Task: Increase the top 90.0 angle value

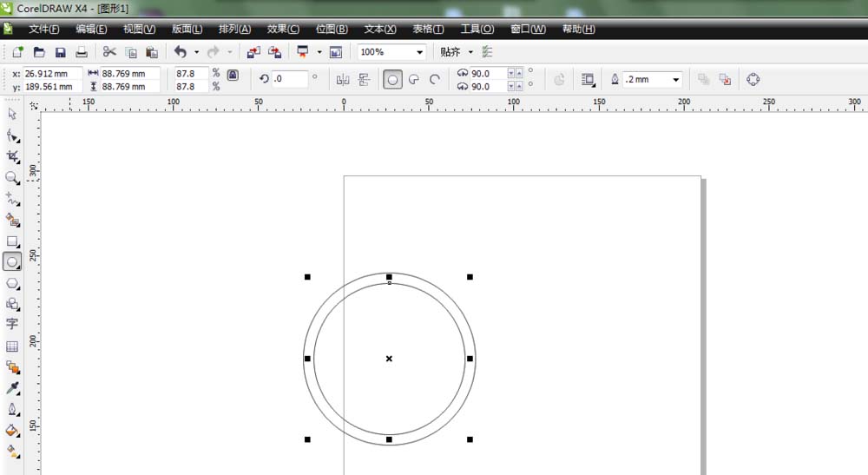Action: point(519,73)
